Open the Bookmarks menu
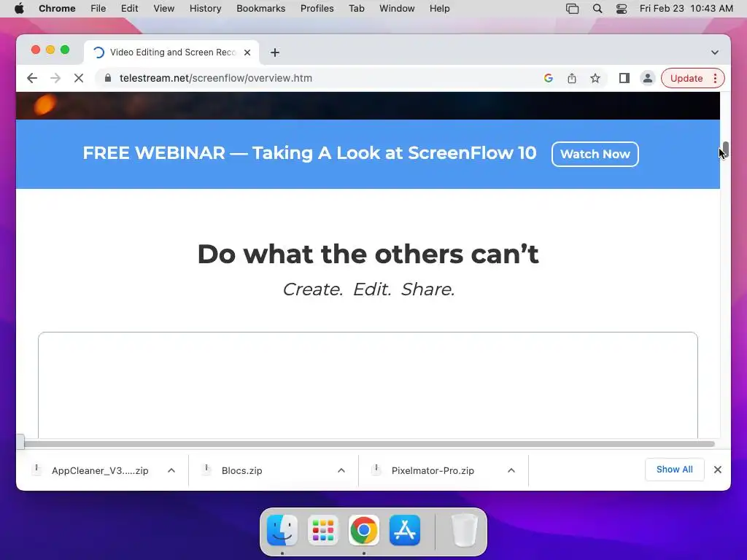This screenshot has height=560, width=747. pyautogui.click(x=260, y=9)
